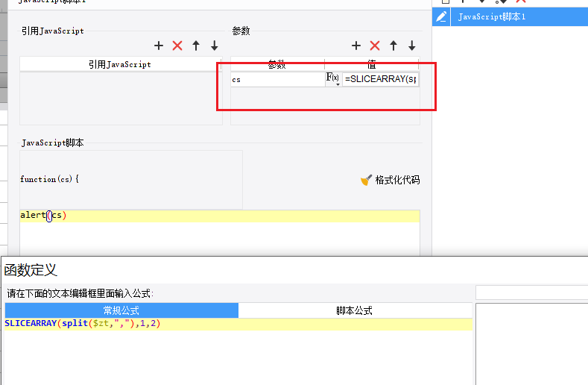588x385 pixels.
Task: Click into the alert(cs) script line
Action: point(220,216)
